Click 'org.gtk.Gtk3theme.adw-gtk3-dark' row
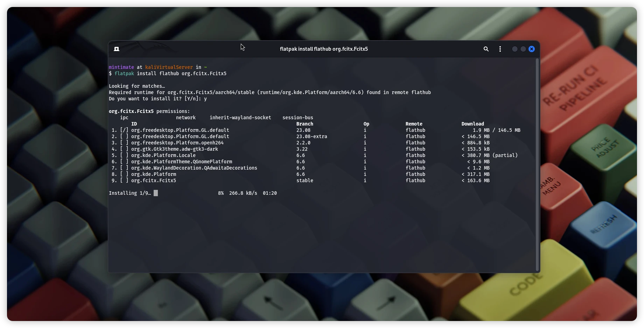 (175, 149)
